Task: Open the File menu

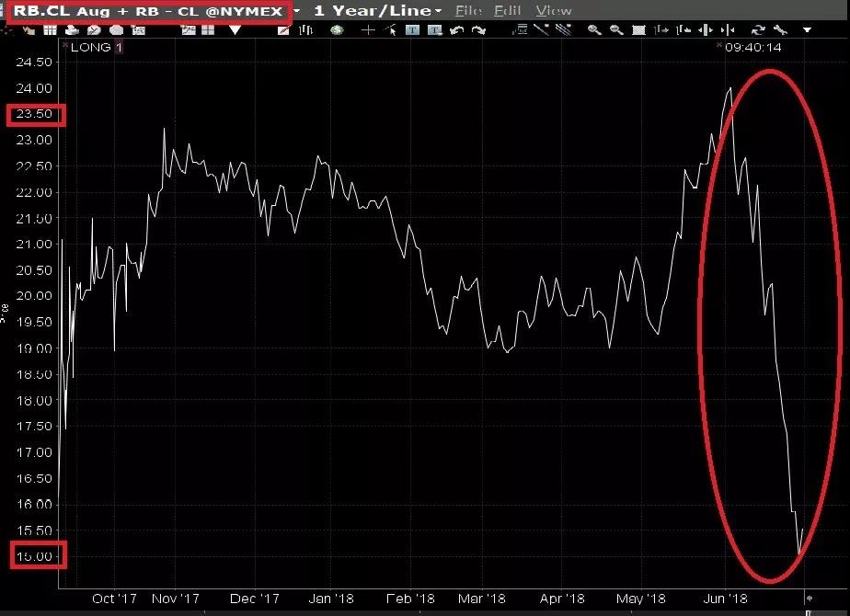Action: pos(469,11)
